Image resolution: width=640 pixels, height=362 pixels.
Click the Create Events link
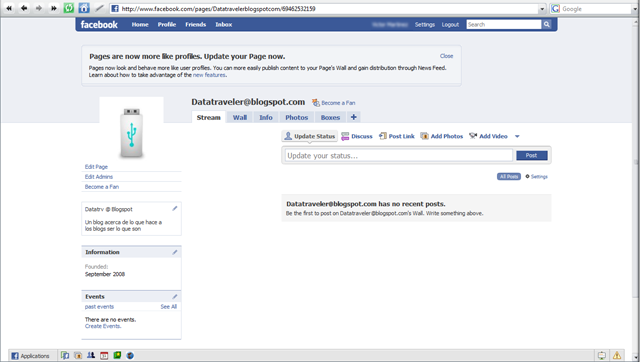pyautogui.click(x=103, y=326)
